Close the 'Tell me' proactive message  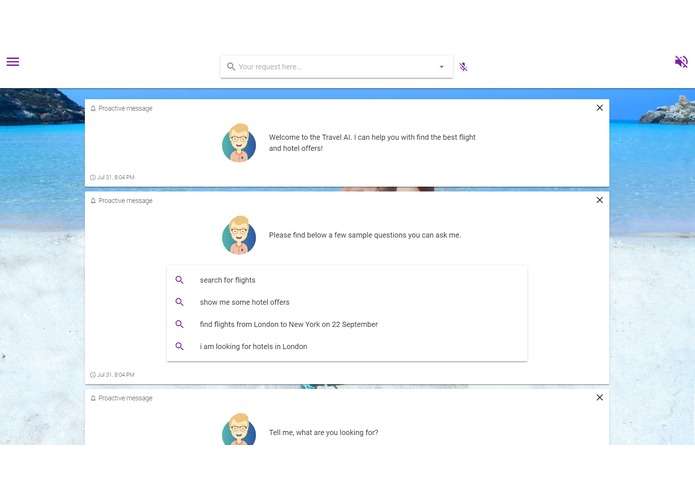600,397
